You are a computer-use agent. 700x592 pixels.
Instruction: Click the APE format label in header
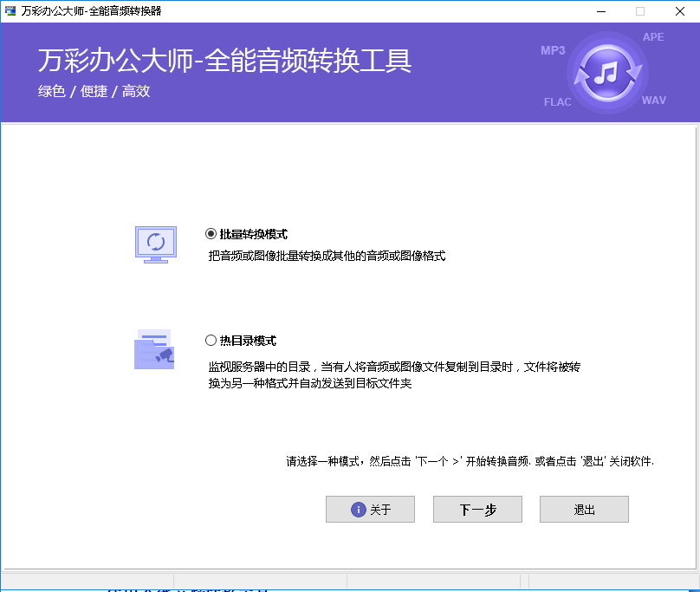tap(653, 37)
